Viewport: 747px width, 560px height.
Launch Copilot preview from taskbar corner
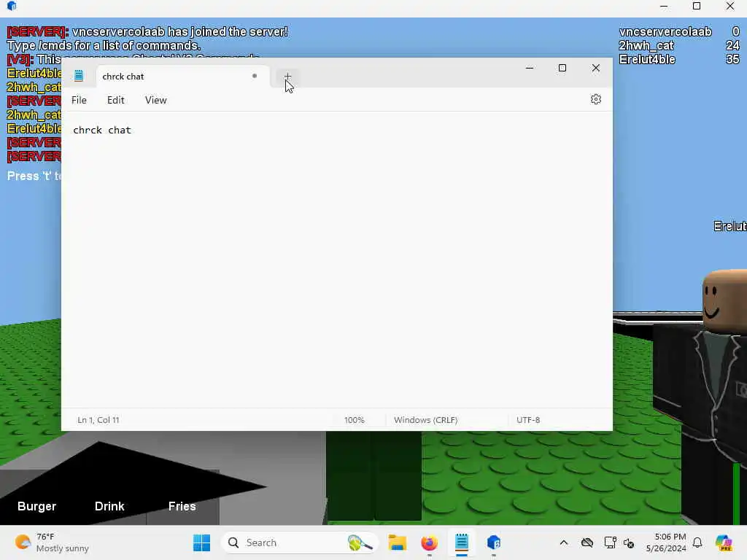(x=723, y=542)
